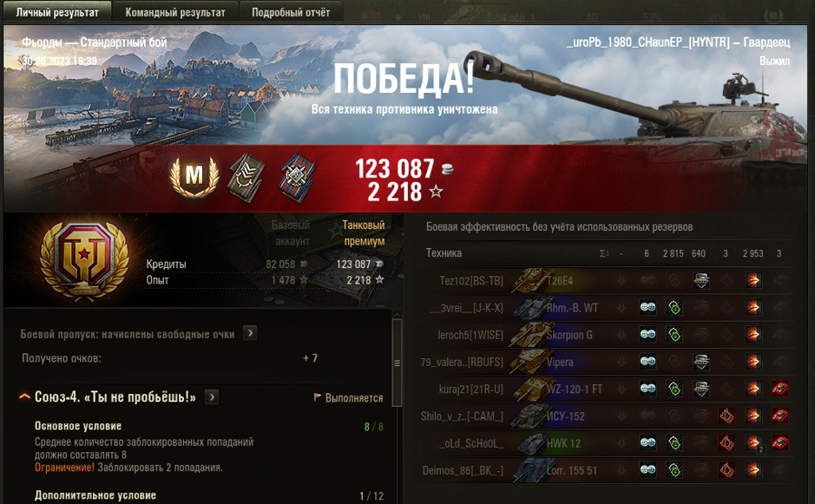Click the green sergeant stripes ribbon award

click(x=246, y=177)
